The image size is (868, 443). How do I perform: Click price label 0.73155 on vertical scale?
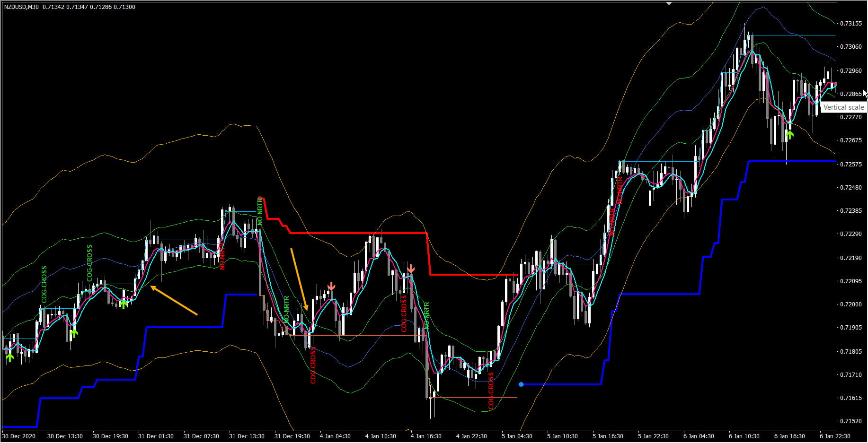(x=851, y=24)
